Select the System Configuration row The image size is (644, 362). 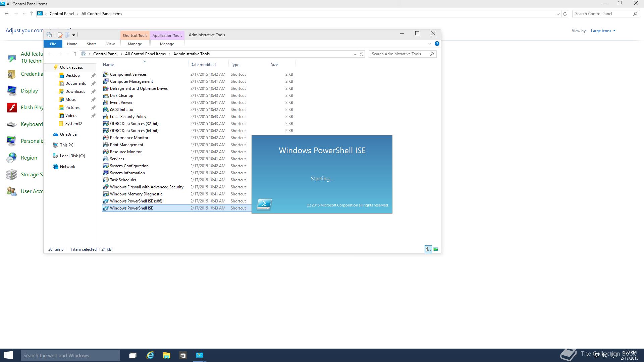pyautogui.click(x=177, y=166)
